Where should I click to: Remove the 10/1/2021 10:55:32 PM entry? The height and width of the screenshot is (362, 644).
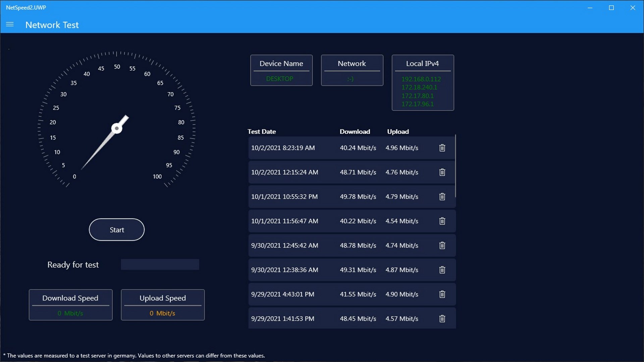442,197
